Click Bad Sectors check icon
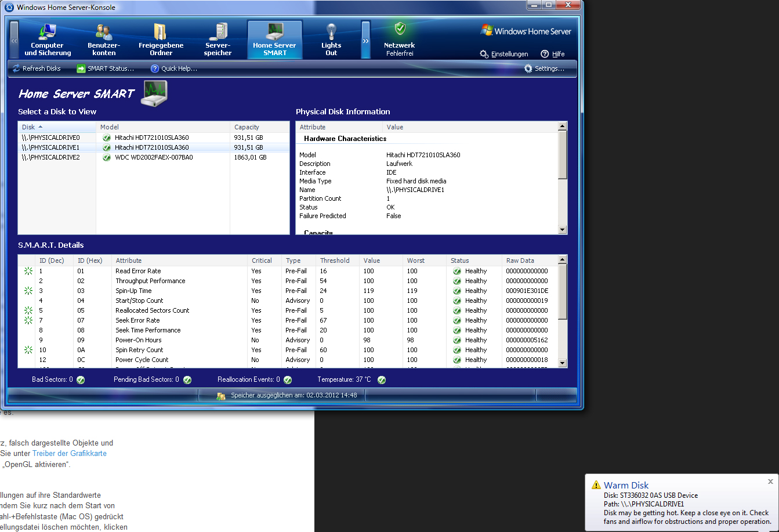Screen dimensions: 779x532 click(x=81, y=380)
